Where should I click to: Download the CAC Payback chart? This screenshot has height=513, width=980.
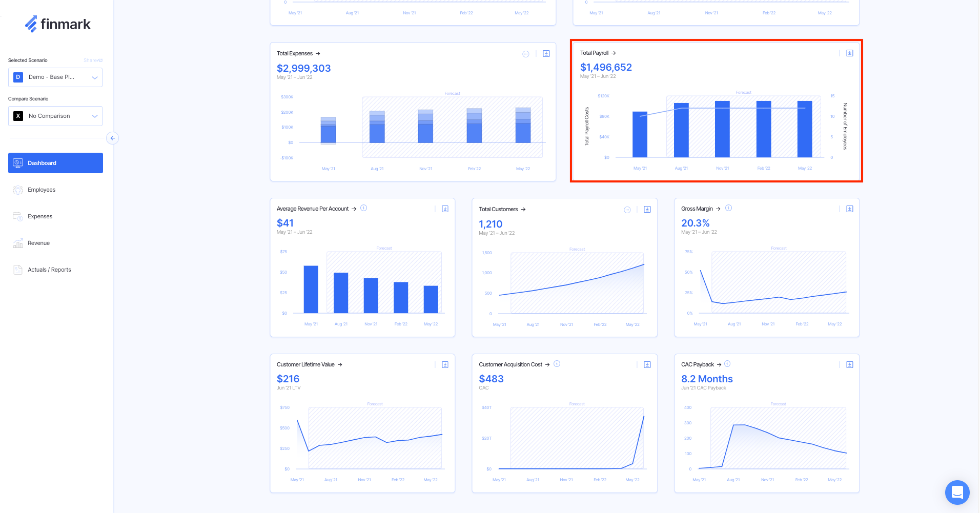(x=849, y=365)
